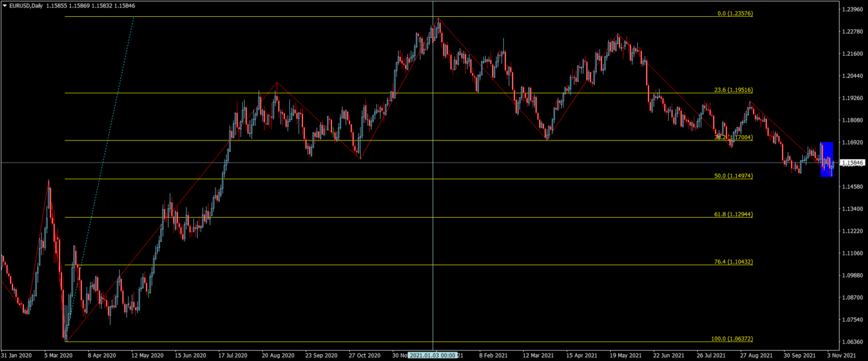Click the 1.16920 price scale label
868x361 pixels.
coord(852,143)
